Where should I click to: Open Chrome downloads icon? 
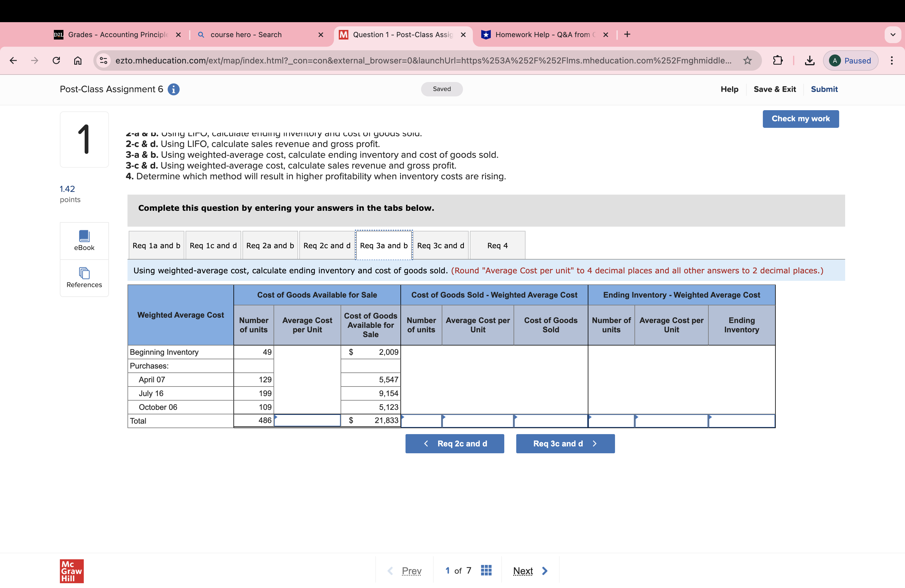coord(809,60)
